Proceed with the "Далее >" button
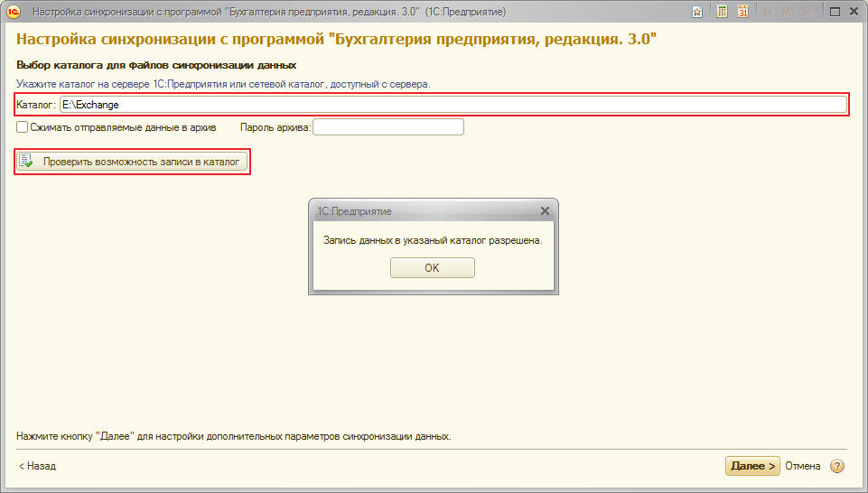Viewport: 868px width, 493px height. (751, 466)
